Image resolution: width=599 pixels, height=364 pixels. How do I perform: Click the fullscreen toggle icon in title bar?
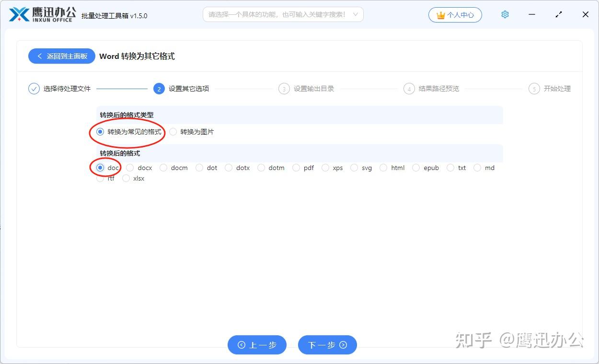coord(558,14)
